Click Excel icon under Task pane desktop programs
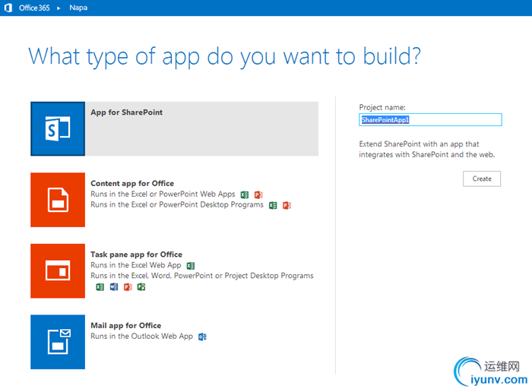 [x=100, y=287]
